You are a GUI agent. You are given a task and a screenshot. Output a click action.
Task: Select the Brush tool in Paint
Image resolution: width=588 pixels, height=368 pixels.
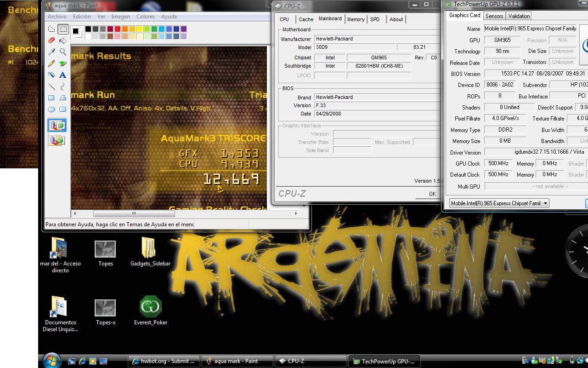[63, 63]
